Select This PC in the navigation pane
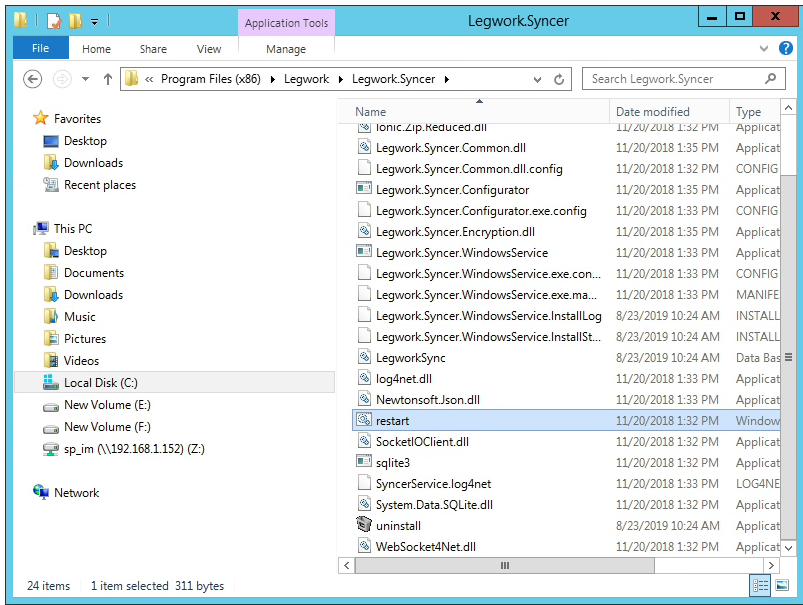The height and width of the screenshot is (605, 803). (73, 229)
